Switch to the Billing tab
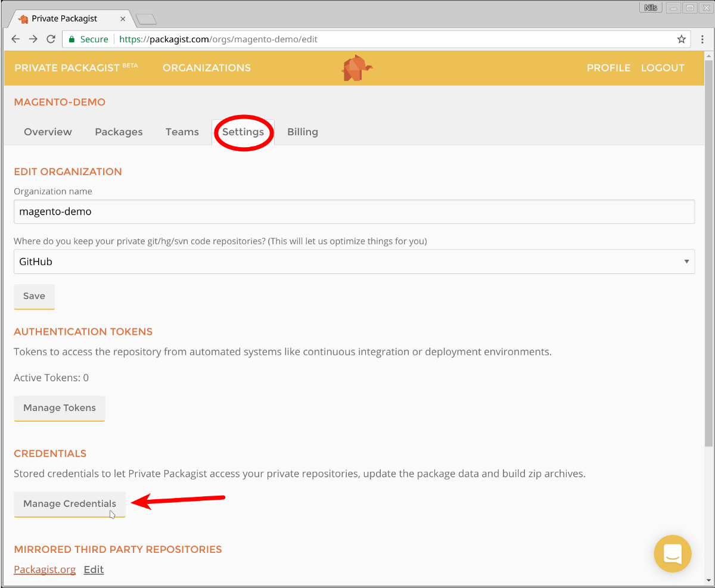Viewport: 715px width, 588px height. (303, 132)
